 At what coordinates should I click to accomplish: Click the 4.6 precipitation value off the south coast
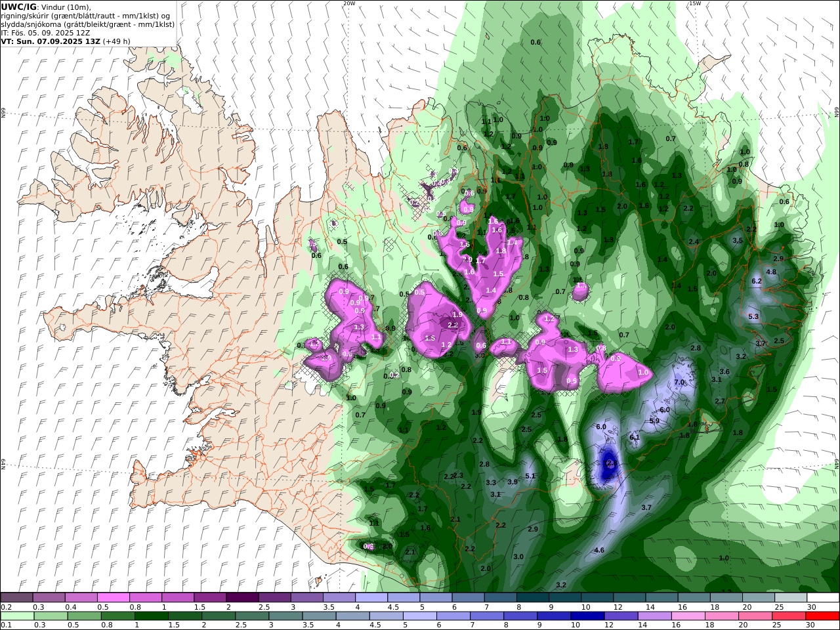pos(598,550)
